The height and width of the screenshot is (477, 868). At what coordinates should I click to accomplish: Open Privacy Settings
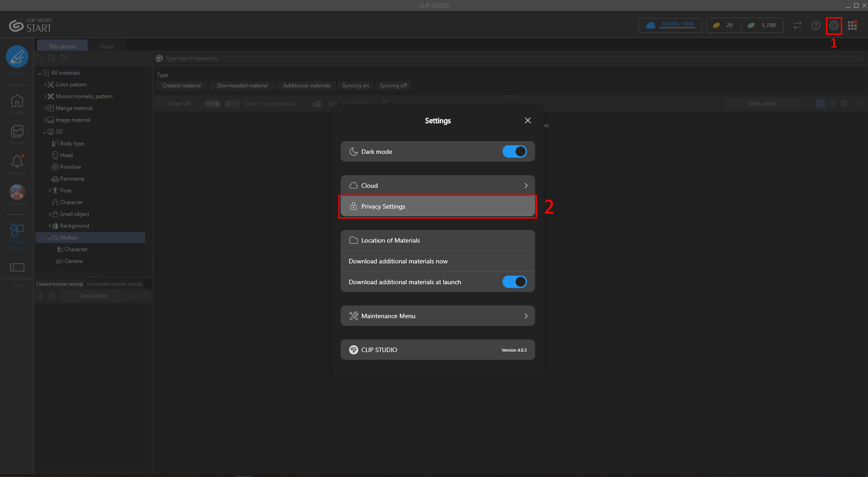click(x=437, y=206)
